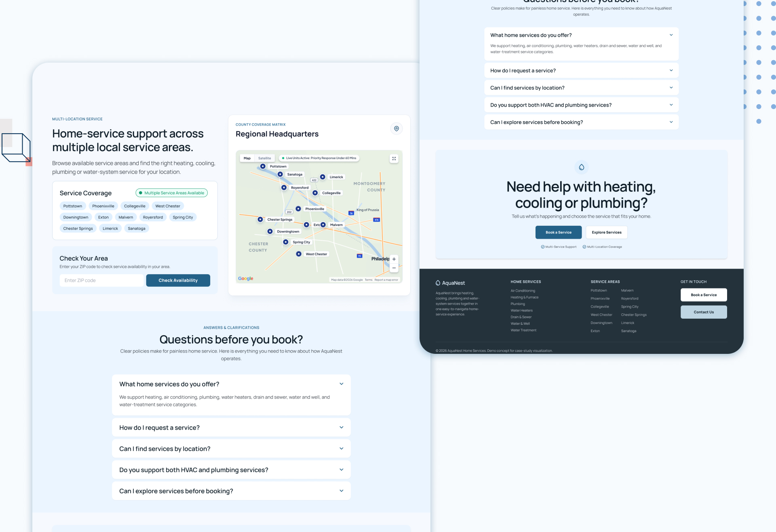Expand the HVAC and plumbing question in the left page
Screen dimensions: 776x532
point(231,469)
